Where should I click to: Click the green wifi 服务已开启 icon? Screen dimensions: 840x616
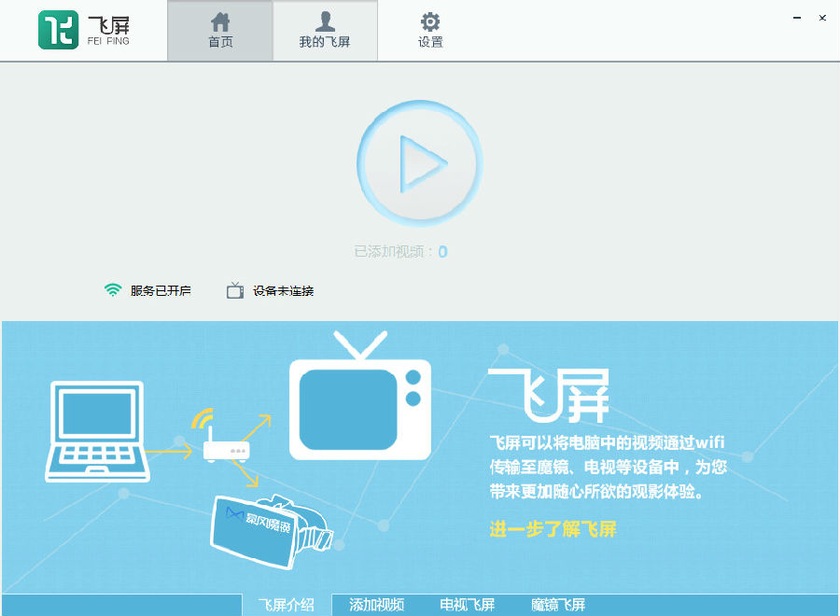click(x=113, y=290)
